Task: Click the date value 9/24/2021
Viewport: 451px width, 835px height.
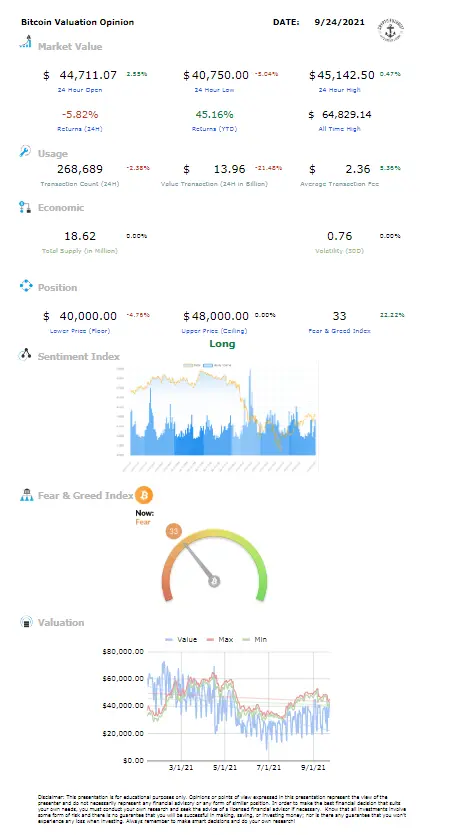Action: [x=340, y=22]
